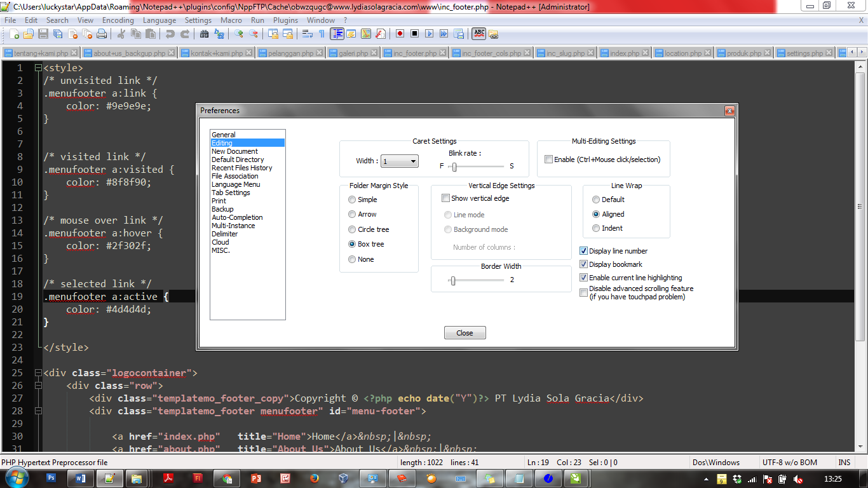Viewport: 868px width, 488px height.
Task: Choose the Indent line wrap option
Action: click(x=596, y=229)
